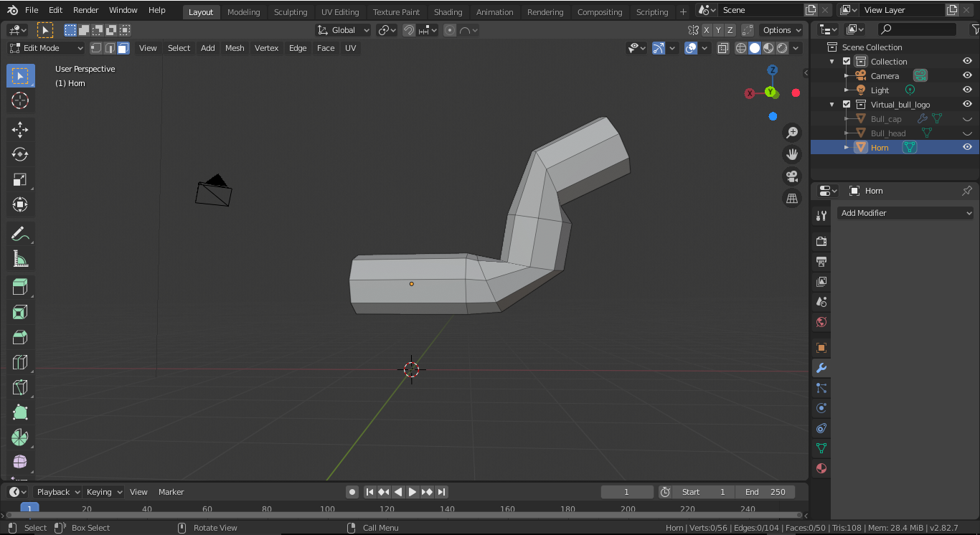Image resolution: width=980 pixels, height=535 pixels.
Task: Select the Cursor tool in toolbar
Action: pyautogui.click(x=20, y=101)
